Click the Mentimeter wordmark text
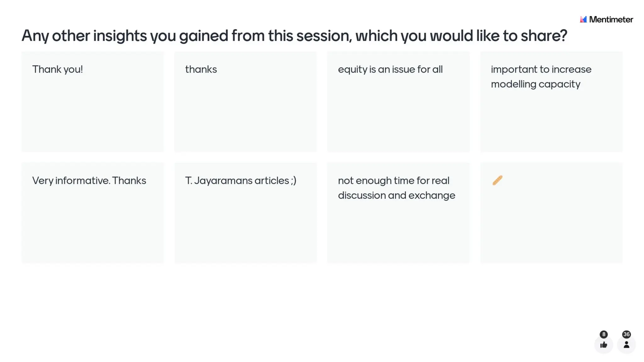Image resolution: width=644 pixels, height=362 pixels. pyautogui.click(x=611, y=19)
